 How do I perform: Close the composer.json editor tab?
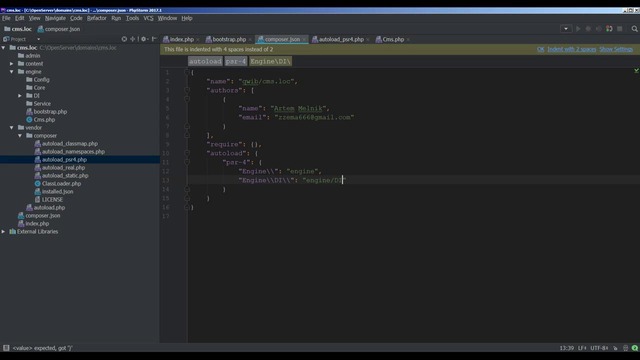(304, 40)
